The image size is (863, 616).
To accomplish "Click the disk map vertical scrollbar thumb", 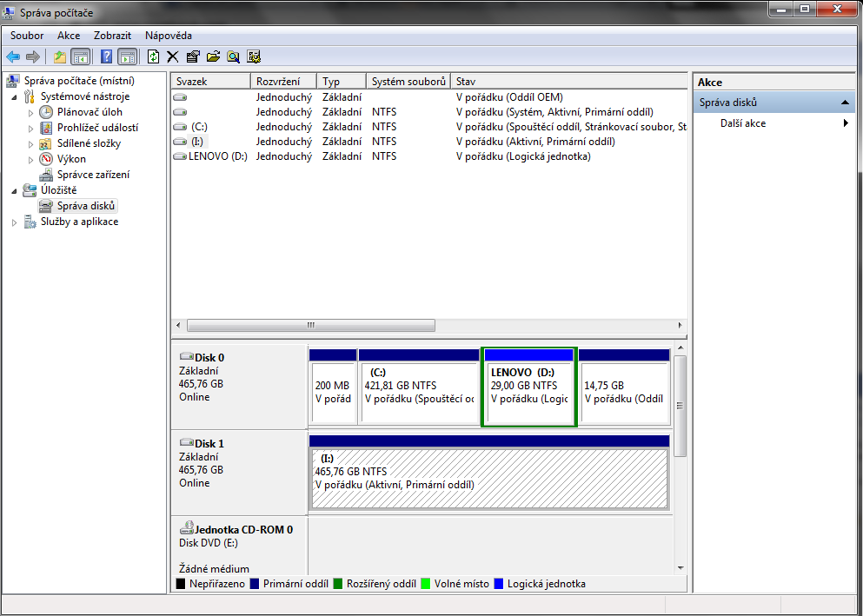I will click(x=680, y=406).
